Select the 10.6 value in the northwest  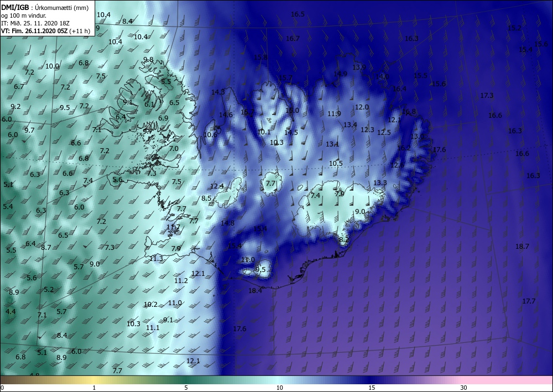point(210,135)
